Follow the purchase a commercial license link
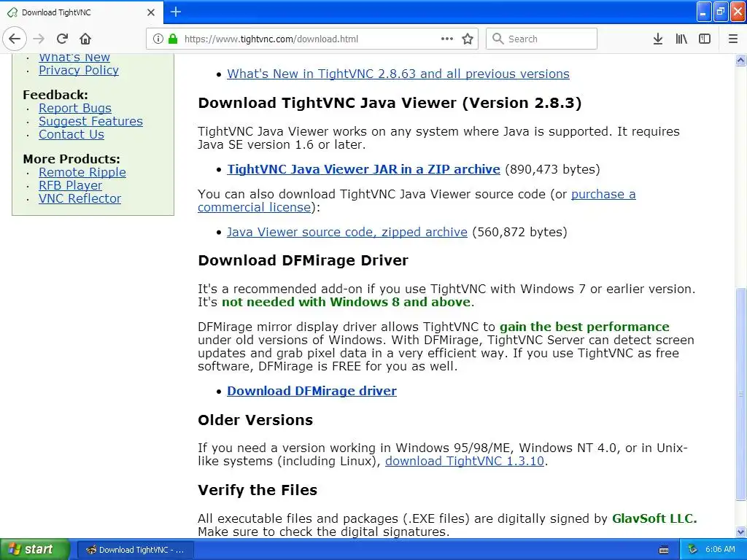Viewport: 747px width, 560px height. coord(603,194)
